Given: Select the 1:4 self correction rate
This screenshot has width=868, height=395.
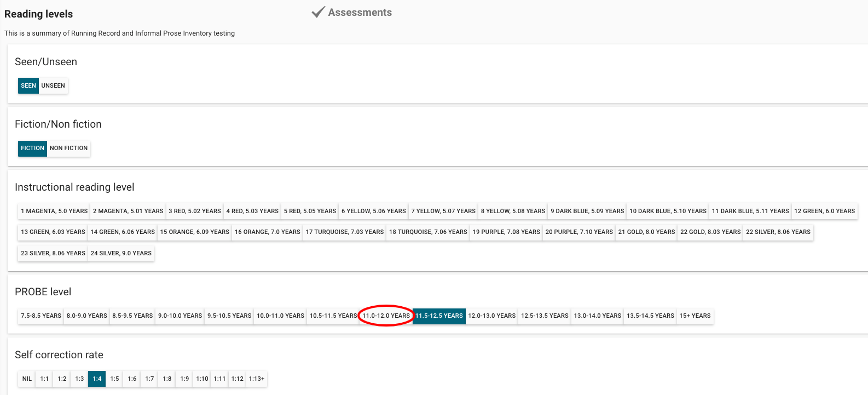Looking at the screenshot, I should pos(97,379).
